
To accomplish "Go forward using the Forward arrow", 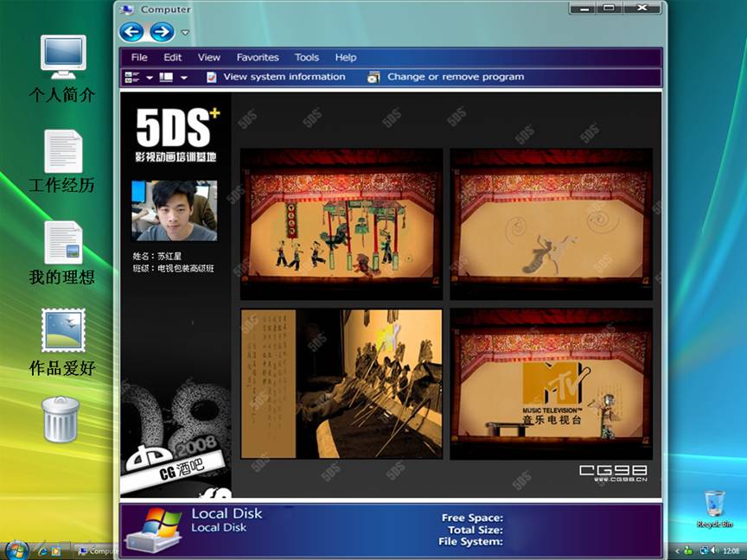I will (162, 32).
